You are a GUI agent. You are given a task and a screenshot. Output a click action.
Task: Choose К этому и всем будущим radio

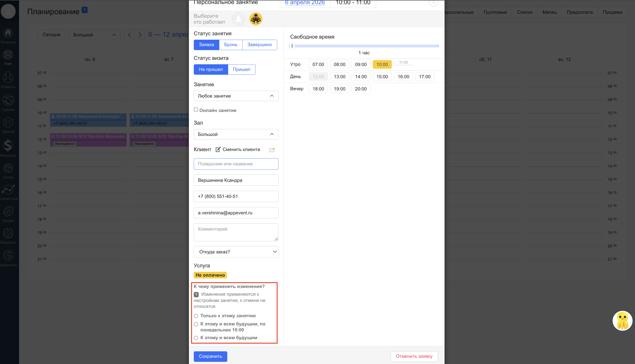tap(196, 338)
